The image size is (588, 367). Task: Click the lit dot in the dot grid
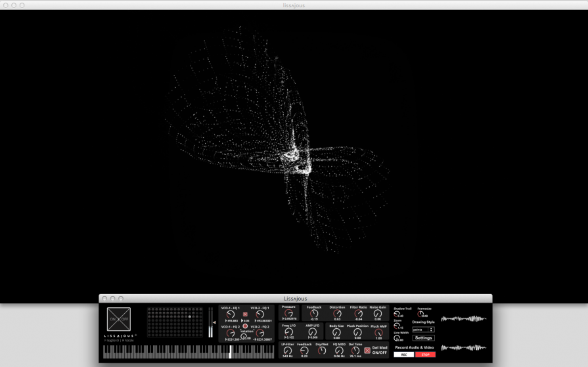pos(190,317)
